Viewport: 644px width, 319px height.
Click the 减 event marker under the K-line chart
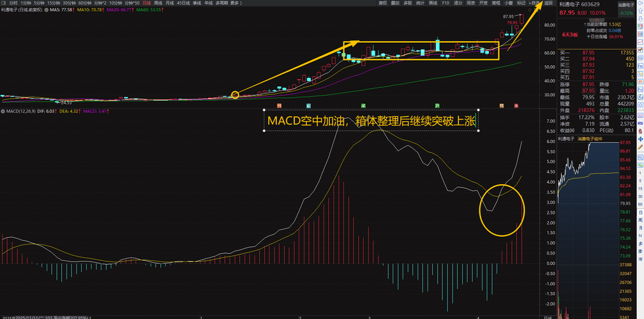pyautogui.click(x=363, y=105)
